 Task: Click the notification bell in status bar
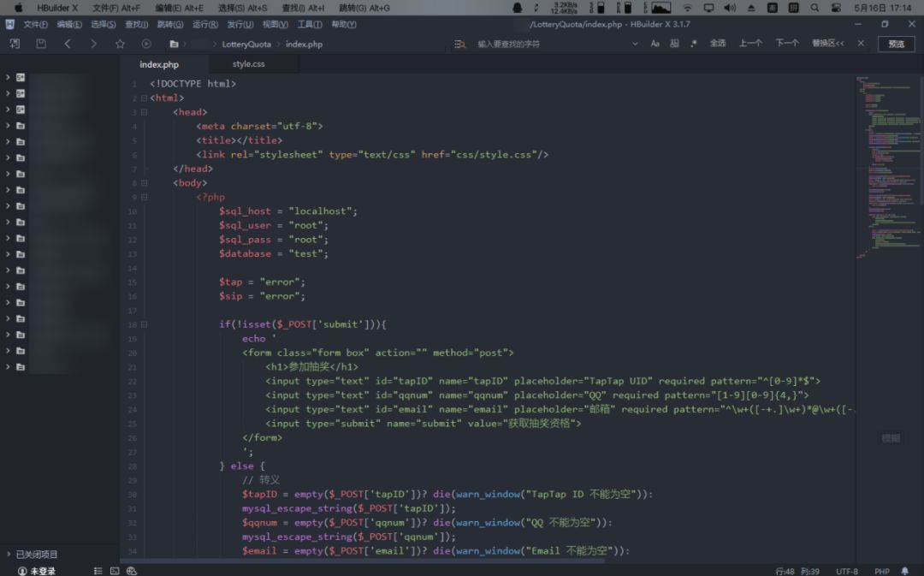[906, 571]
